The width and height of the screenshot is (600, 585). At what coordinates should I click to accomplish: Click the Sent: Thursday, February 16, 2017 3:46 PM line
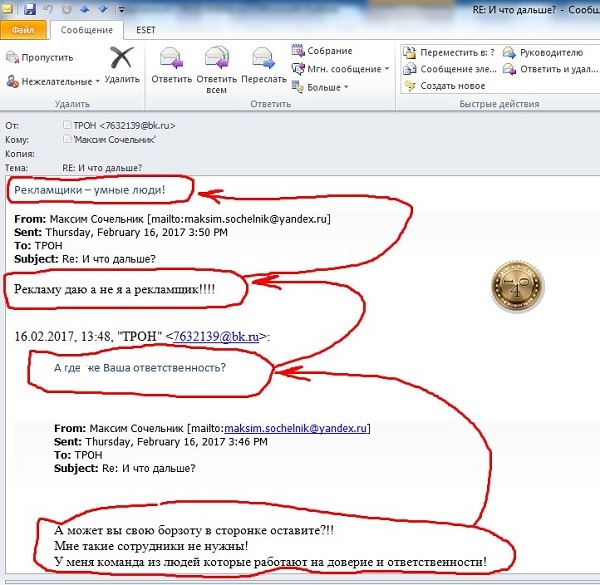161,442
